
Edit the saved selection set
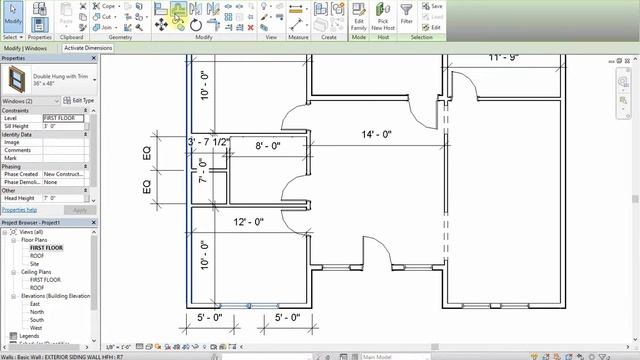tap(431, 27)
